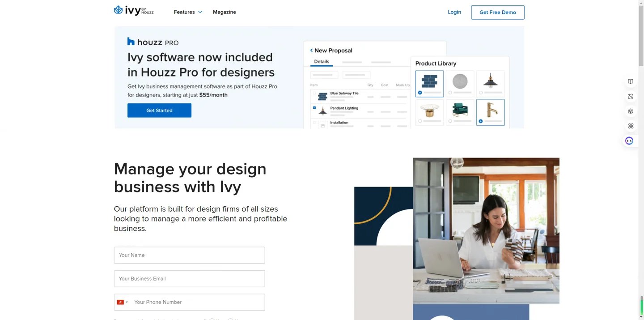The image size is (644, 320).
Task: Tick the Installation row checkbox
Action: coord(314,122)
